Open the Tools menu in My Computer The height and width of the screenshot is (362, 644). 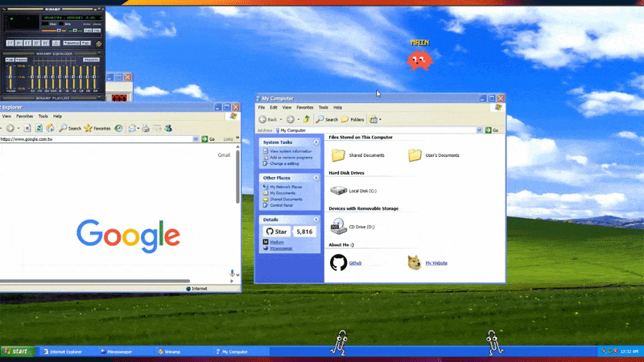[x=324, y=108]
